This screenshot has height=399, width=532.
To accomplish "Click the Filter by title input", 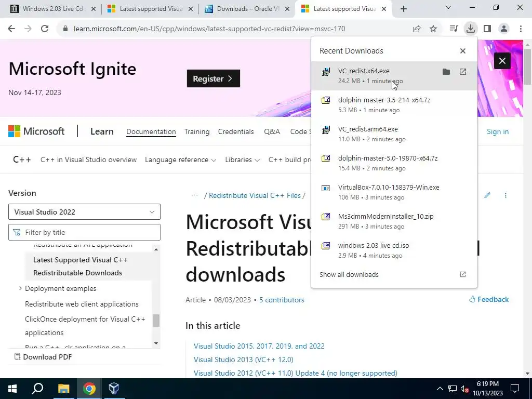I will point(84,232).
